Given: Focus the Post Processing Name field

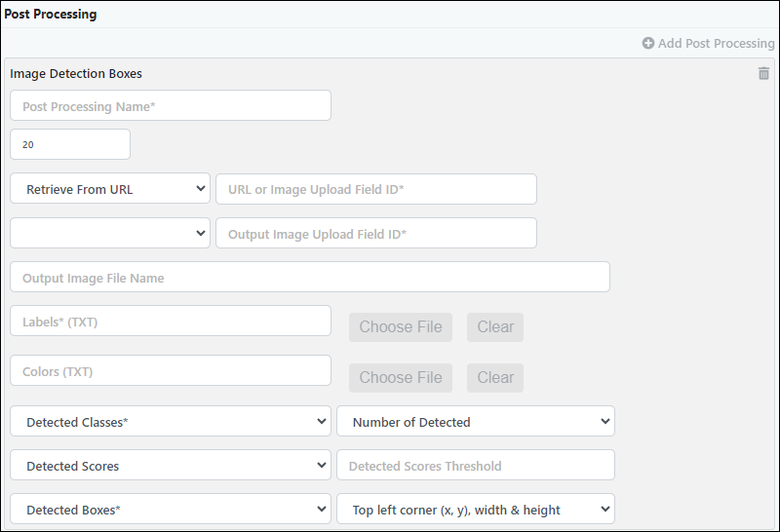Looking at the screenshot, I should tap(171, 105).
